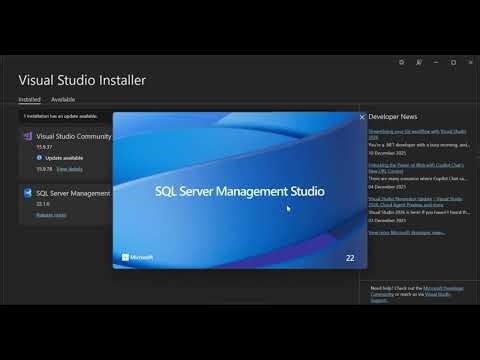Image resolution: width=480 pixels, height=360 pixels.
Task: Click View more Microsoft developer news link
Action: 407,232
